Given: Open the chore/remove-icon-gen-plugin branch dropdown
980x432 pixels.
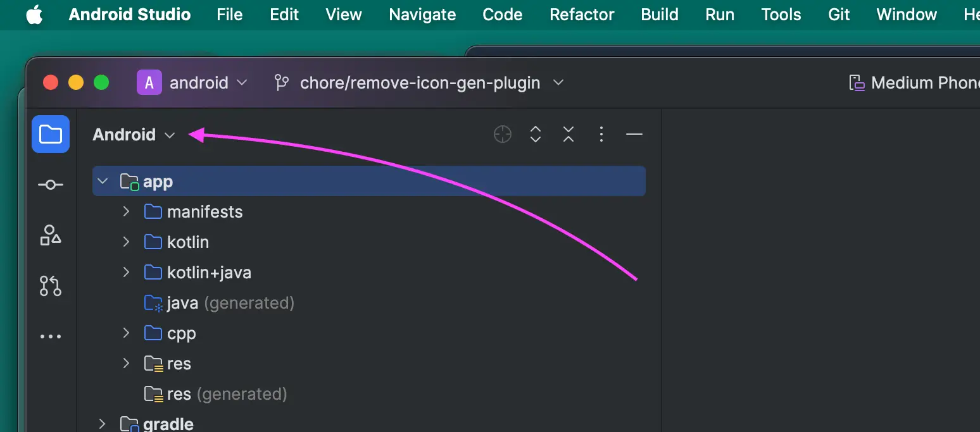Looking at the screenshot, I should click(x=419, y=83).
